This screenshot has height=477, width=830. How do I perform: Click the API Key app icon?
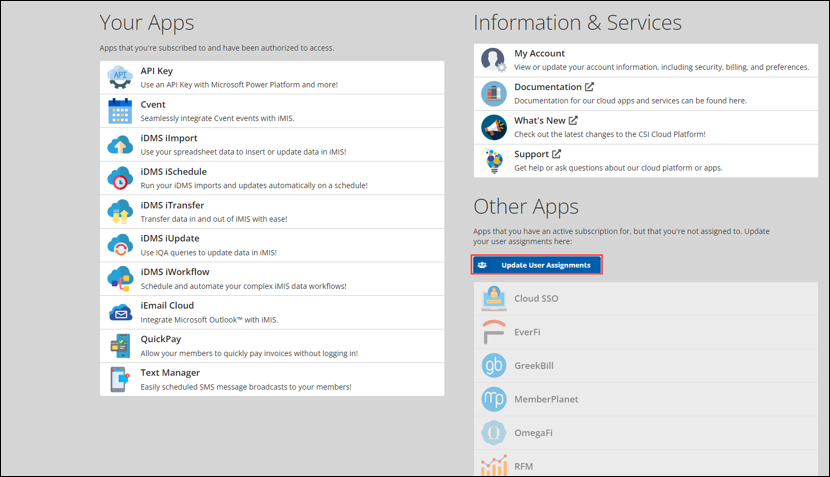tap(120, 77)
